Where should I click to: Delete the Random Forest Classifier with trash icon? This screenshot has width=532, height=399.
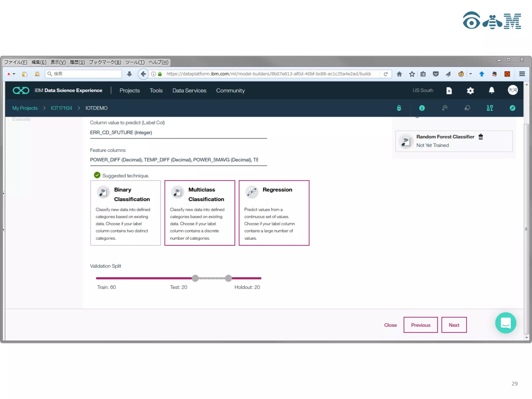481,137
